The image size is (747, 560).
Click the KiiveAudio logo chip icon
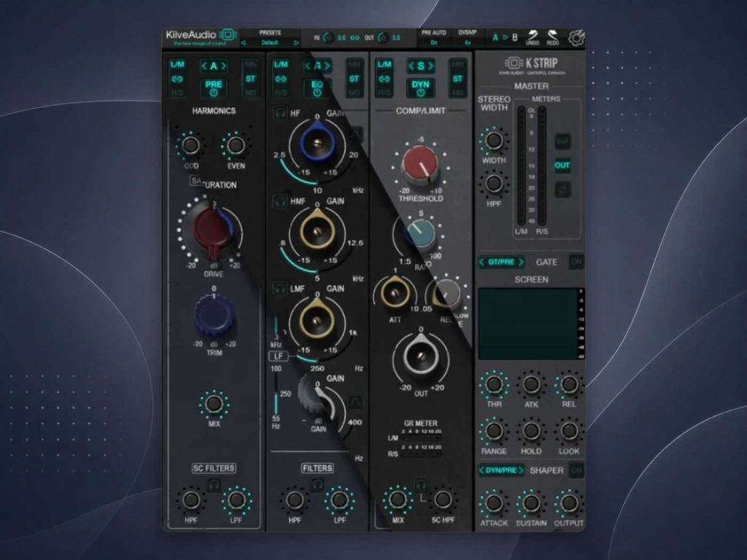[228, 35]
